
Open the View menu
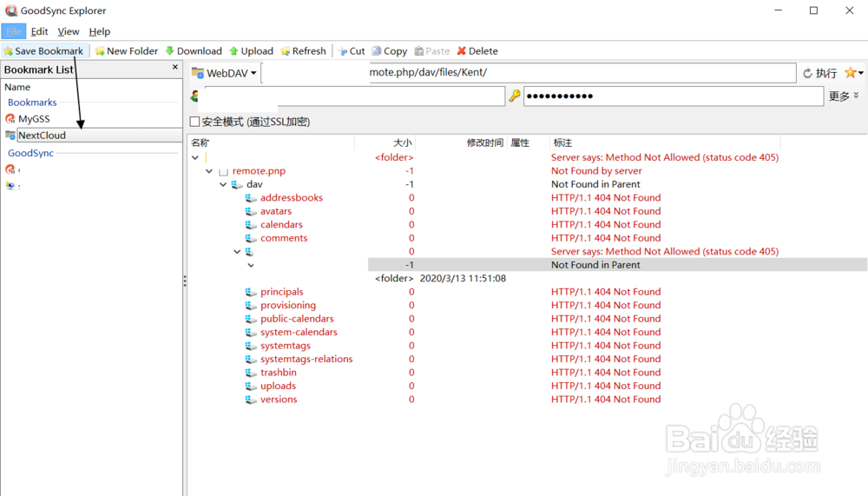(68, 31)
